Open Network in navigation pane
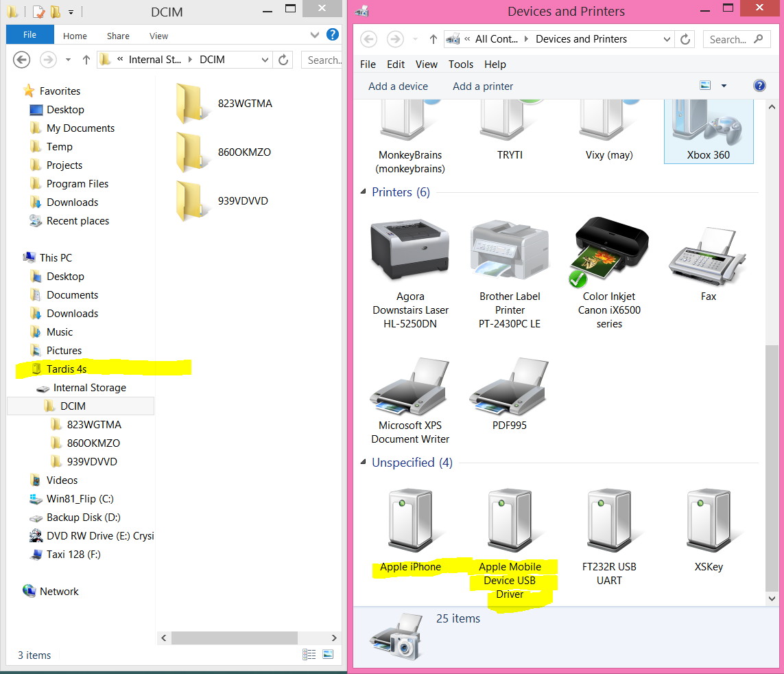The width and height of the screenshot is (784, 674). [59, 591]
